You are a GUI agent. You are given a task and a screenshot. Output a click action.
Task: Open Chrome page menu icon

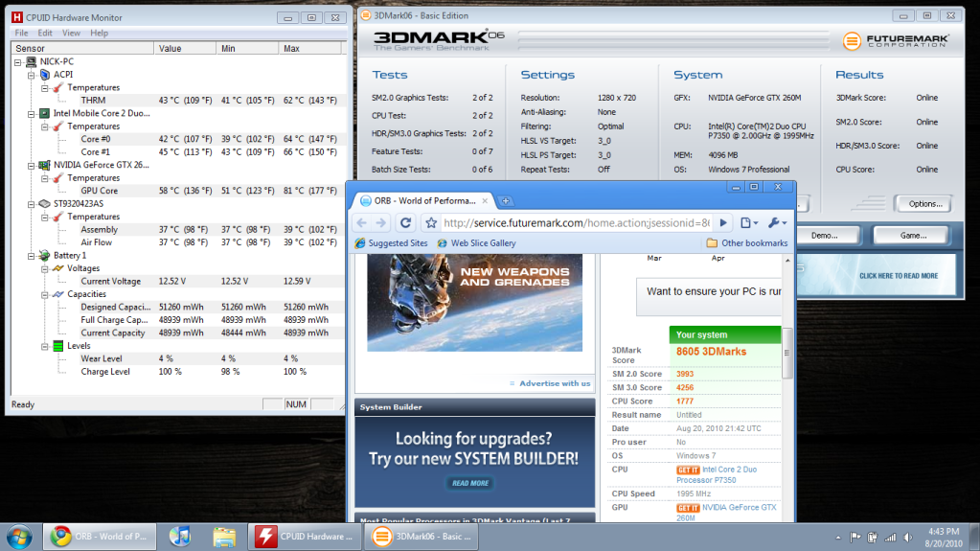[x=749, y=222]
